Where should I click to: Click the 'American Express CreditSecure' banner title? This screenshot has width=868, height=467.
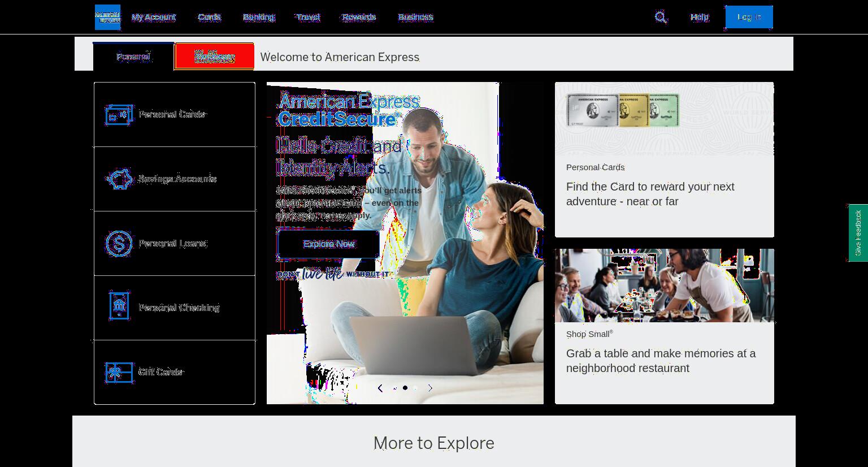(349, 110)
